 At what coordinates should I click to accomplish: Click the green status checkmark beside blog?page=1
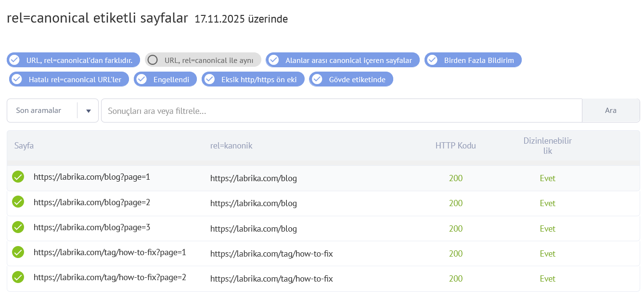pos(18,176)
